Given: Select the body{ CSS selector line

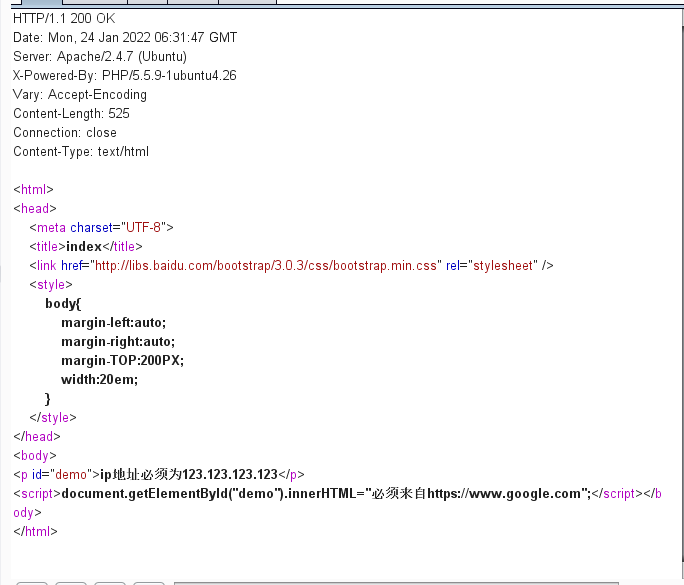Looking at the screenshot, I should pos(63,304).
